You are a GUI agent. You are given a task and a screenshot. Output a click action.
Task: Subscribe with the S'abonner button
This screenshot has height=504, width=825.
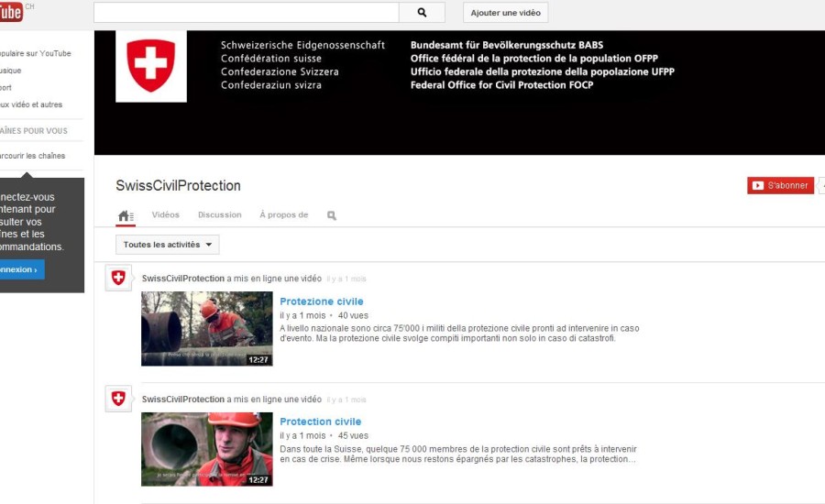click(780, 185)
